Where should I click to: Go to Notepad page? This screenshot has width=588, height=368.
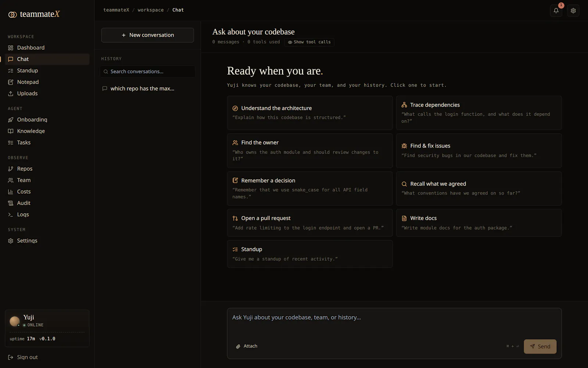47,82
